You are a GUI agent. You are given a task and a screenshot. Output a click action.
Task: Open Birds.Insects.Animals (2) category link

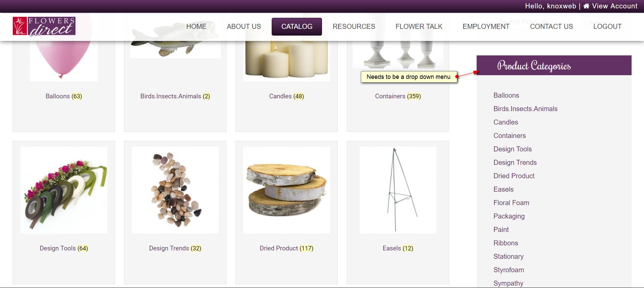175,96
